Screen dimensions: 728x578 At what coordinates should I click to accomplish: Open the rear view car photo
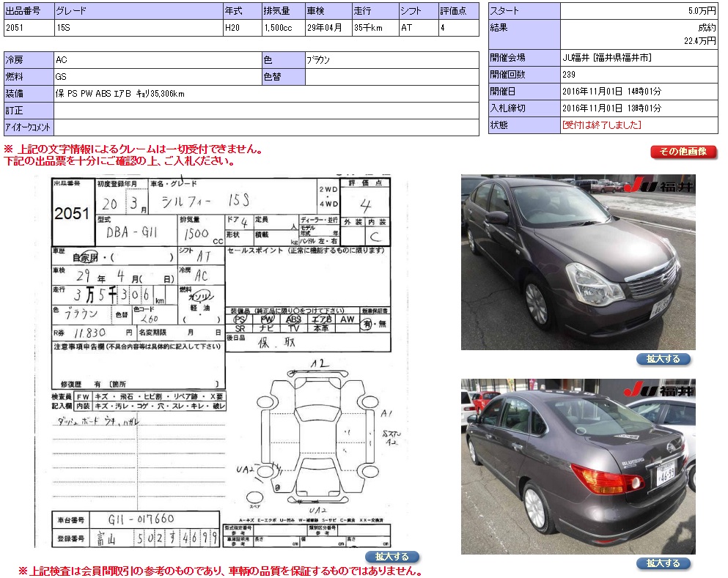(x=578, y=467)
